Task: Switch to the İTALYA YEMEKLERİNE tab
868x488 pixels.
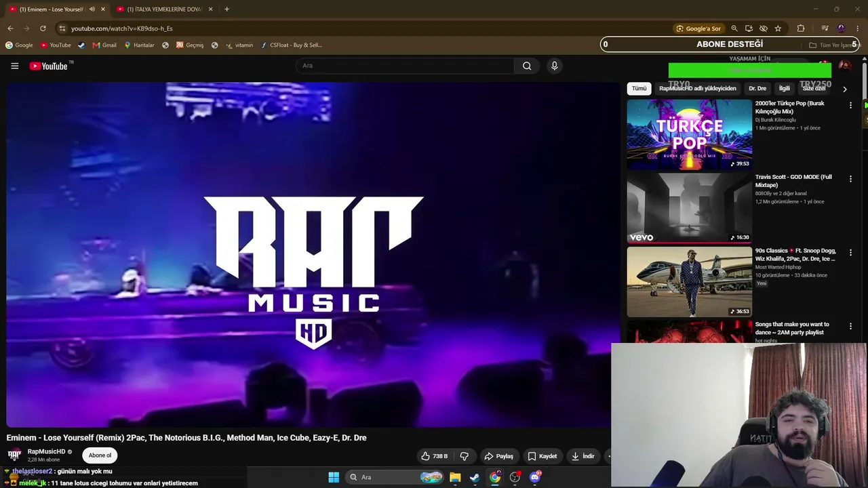Action: (x=165, y=9)
